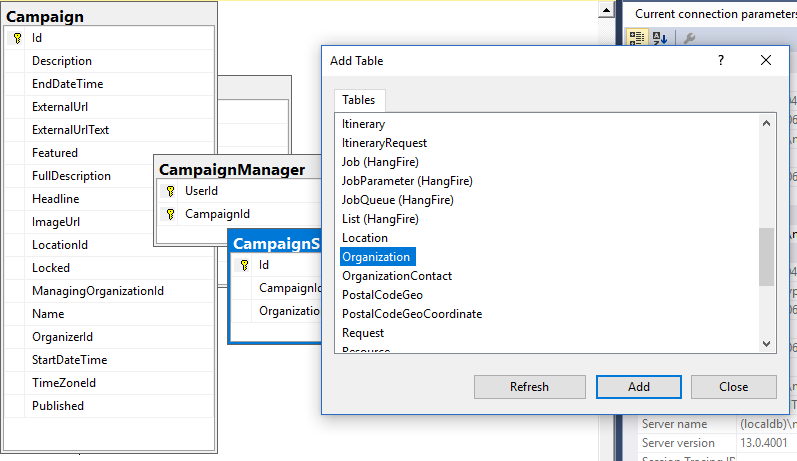Click the Alphabetical sort icon
Image resolution: width=797 pixels, height=461 pixels.
[660, 38]
